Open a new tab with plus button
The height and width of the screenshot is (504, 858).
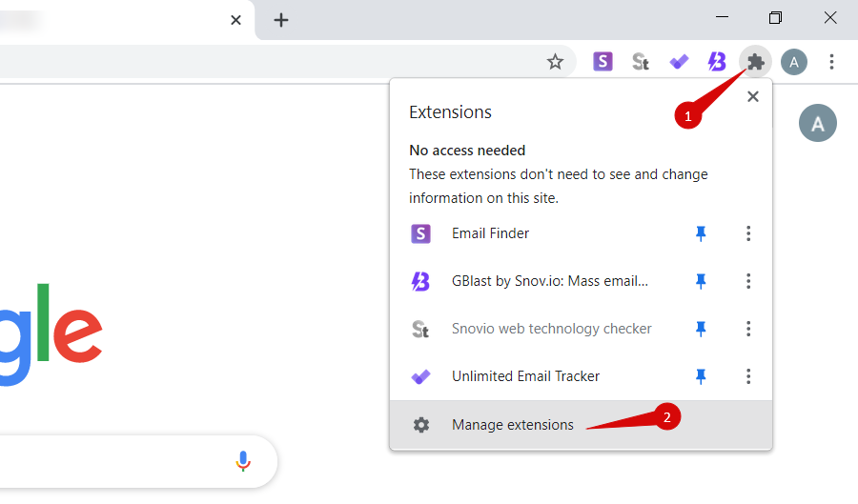280,20
